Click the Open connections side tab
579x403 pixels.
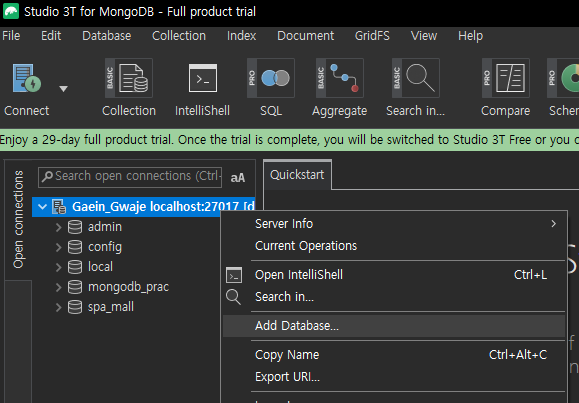(x=18, y=219)
